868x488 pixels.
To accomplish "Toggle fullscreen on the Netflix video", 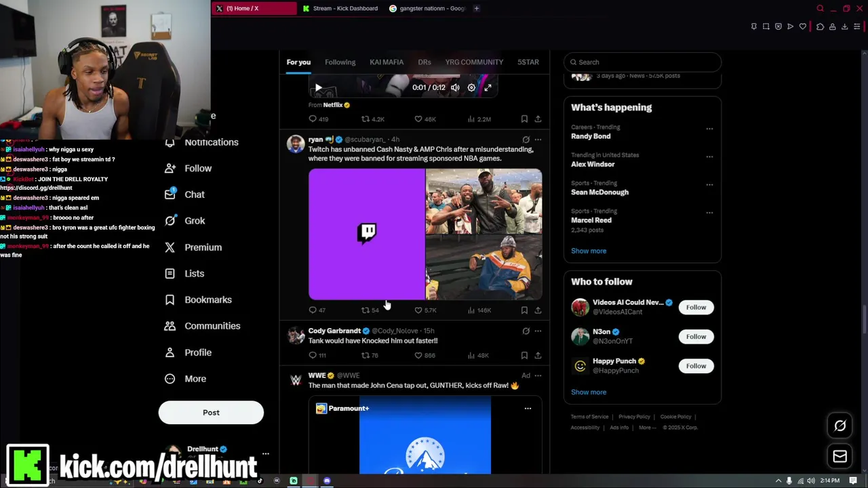I will click(488, 87).
